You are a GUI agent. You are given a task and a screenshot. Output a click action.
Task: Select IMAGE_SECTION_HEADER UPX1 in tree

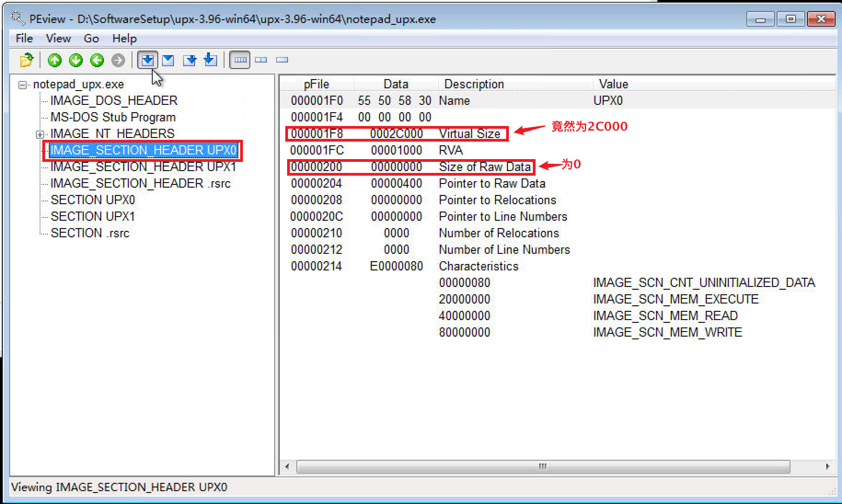pyautogui.click(x=143, y=167)
